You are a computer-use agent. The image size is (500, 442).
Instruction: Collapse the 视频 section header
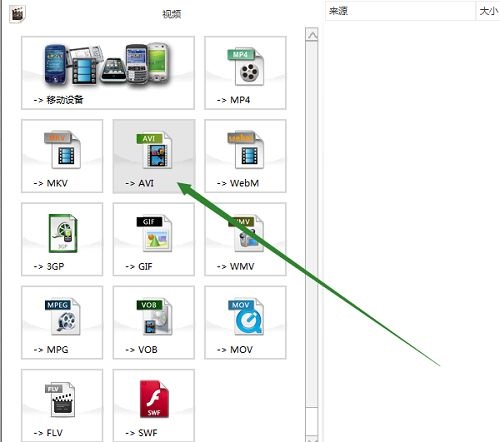pos(172,14)
